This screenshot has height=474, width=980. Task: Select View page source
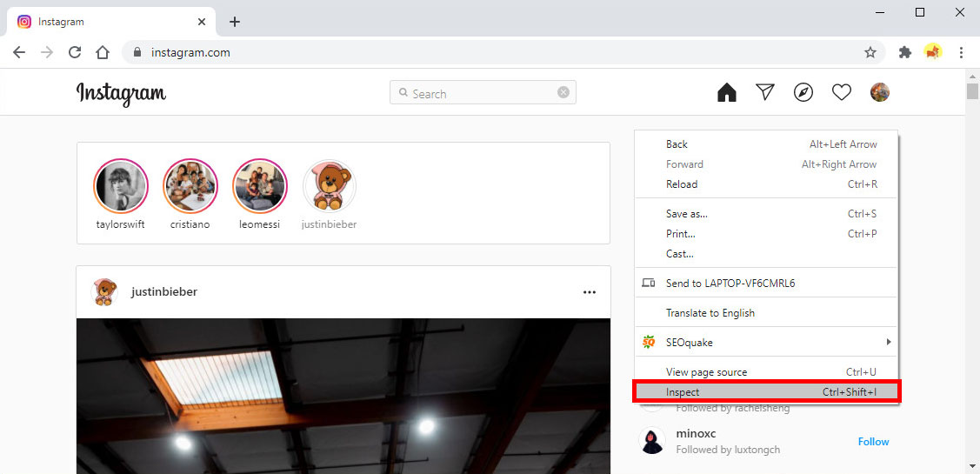tap(766, 372)
